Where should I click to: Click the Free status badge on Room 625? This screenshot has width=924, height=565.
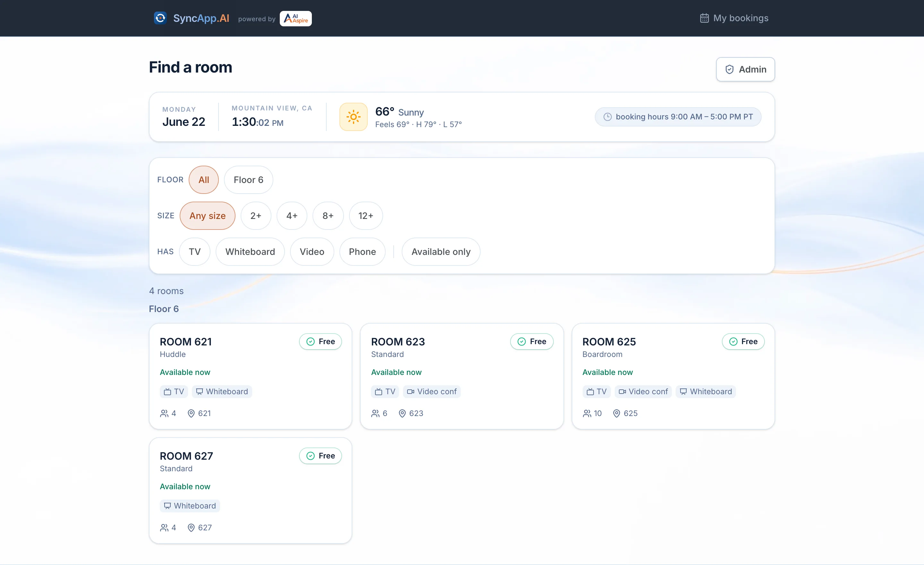tap(743, 341)
